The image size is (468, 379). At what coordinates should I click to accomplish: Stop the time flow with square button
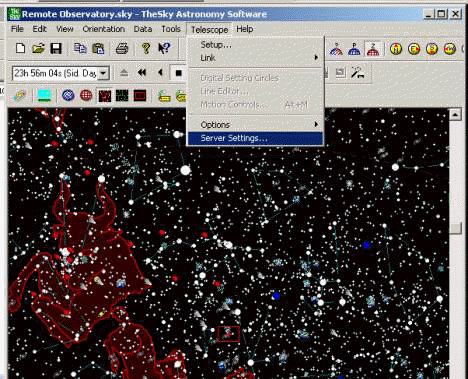click(178, 73)
